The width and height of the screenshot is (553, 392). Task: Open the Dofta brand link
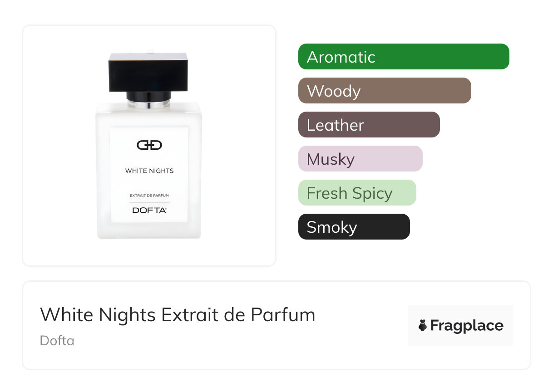tap(57, 340)
